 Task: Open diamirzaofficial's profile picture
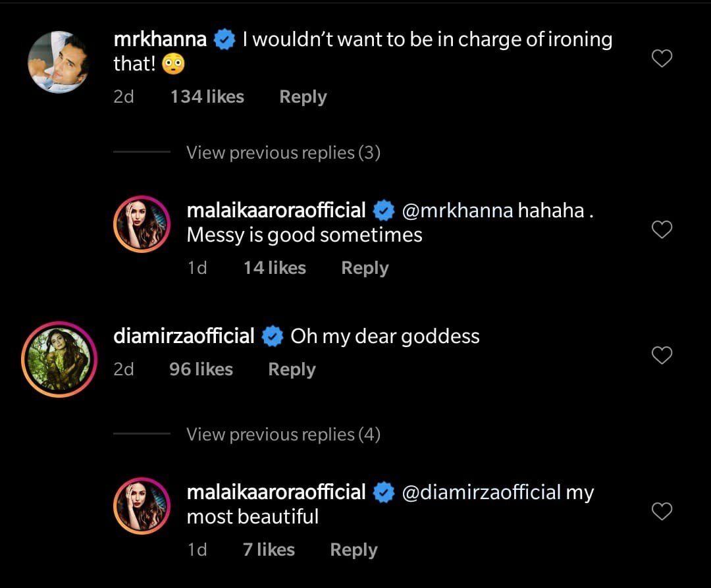pos(59,359)
